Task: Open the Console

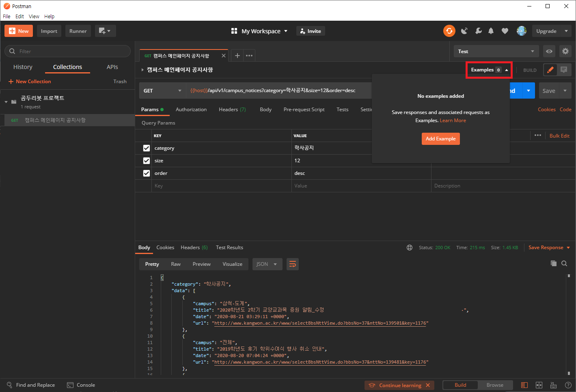Action: (81, 385)
